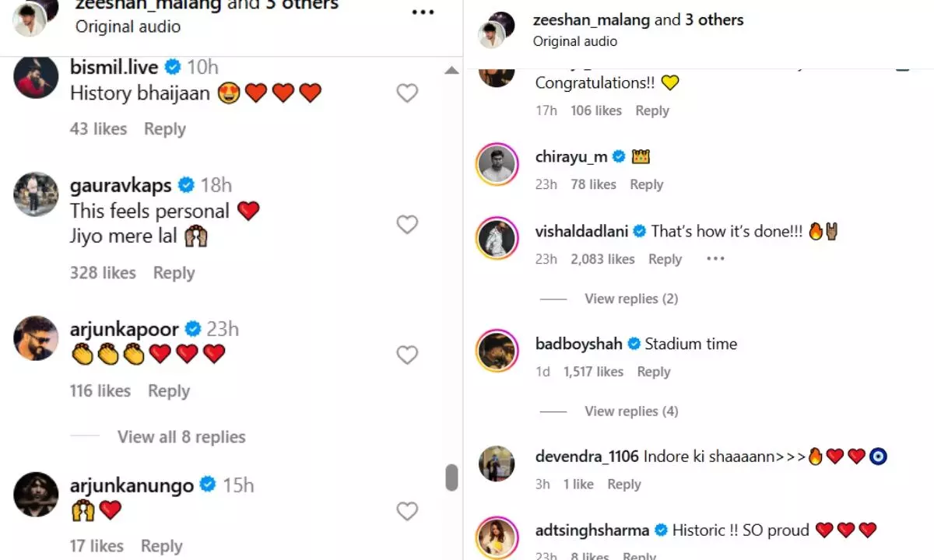Reply to badboyshah's "Stadium time" comment
The width and height of the screenshot is (934, 560).
[654, 372]
